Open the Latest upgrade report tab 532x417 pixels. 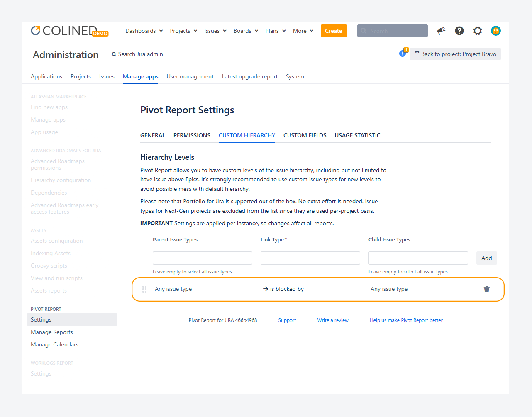(250, 77)
